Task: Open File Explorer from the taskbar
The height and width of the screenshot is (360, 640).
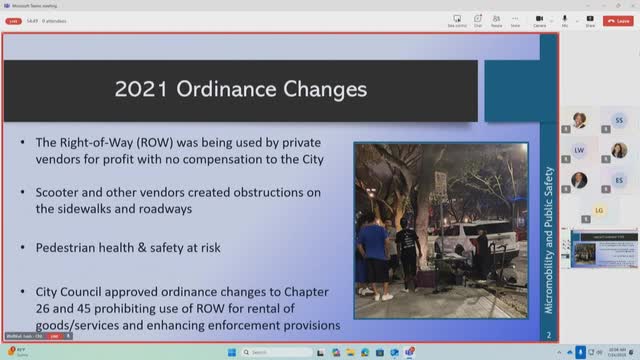Action: tap(350, 352)
